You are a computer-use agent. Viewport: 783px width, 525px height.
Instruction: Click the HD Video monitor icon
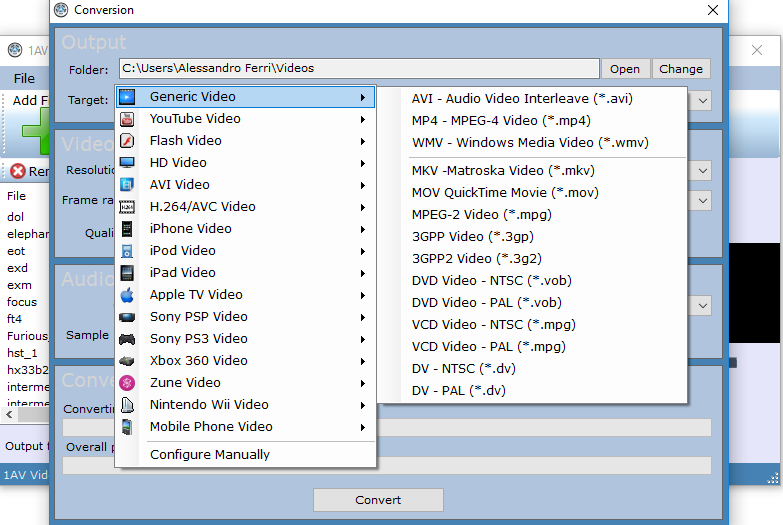[x=127, y=163]
